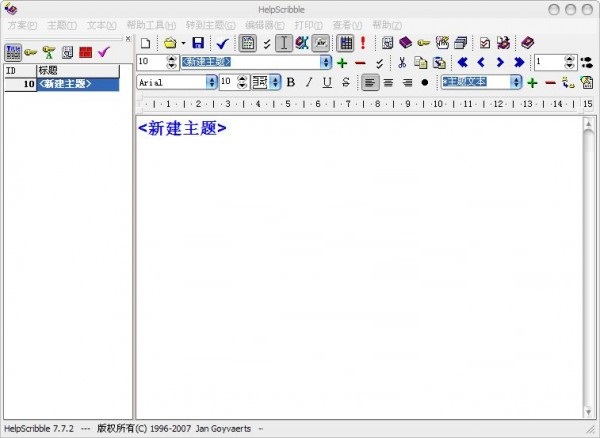600x438 pixels.
Task: Click the new project blank page icon
Action: click(146, 43)
